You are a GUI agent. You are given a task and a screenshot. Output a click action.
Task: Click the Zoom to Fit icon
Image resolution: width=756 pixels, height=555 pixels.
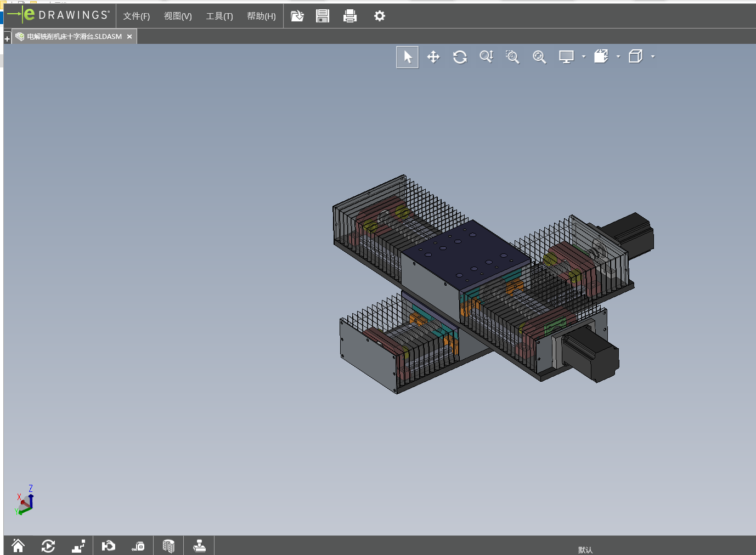pos(539,57)
